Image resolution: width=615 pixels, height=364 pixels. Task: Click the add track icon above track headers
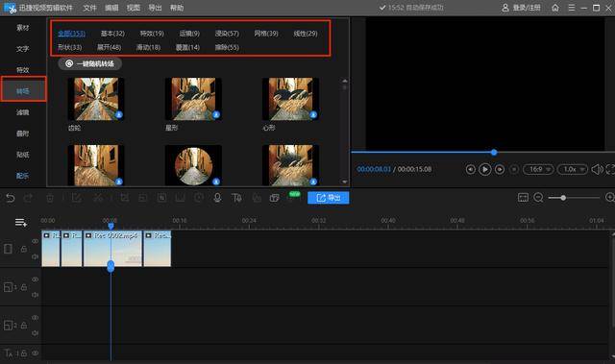tap(21, 223)
